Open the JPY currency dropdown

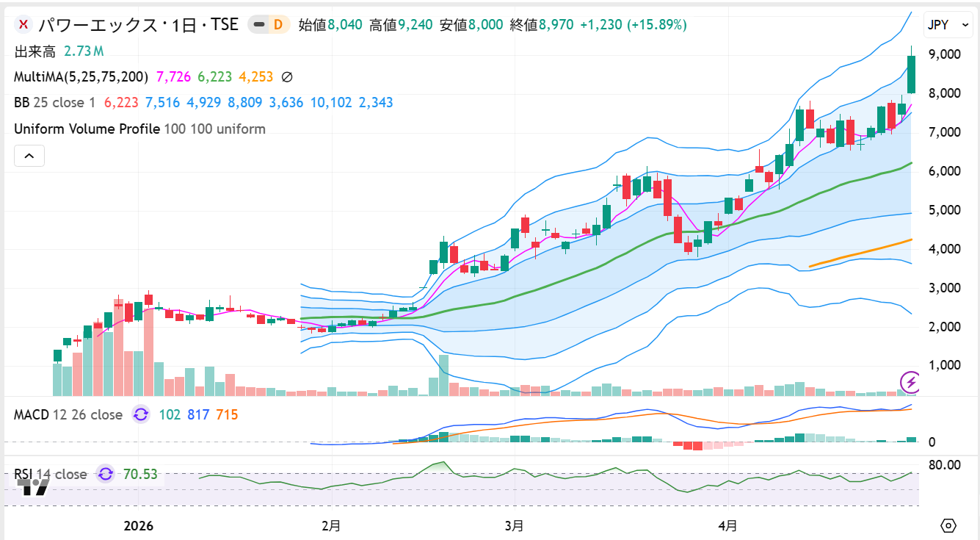(948, 25)
